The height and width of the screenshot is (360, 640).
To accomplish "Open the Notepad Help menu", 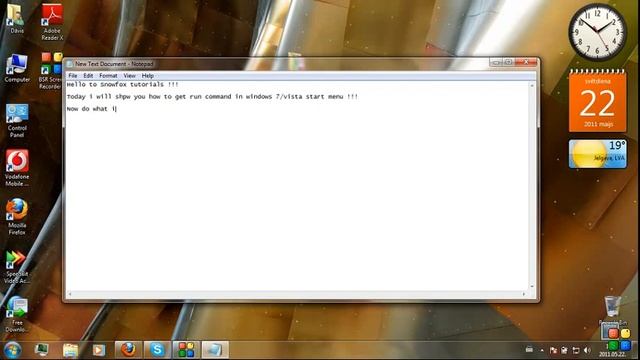I will coord(148,76).
